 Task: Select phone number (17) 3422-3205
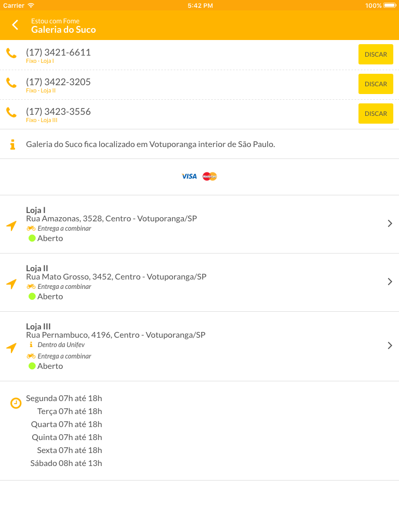(x=58, y=82)
